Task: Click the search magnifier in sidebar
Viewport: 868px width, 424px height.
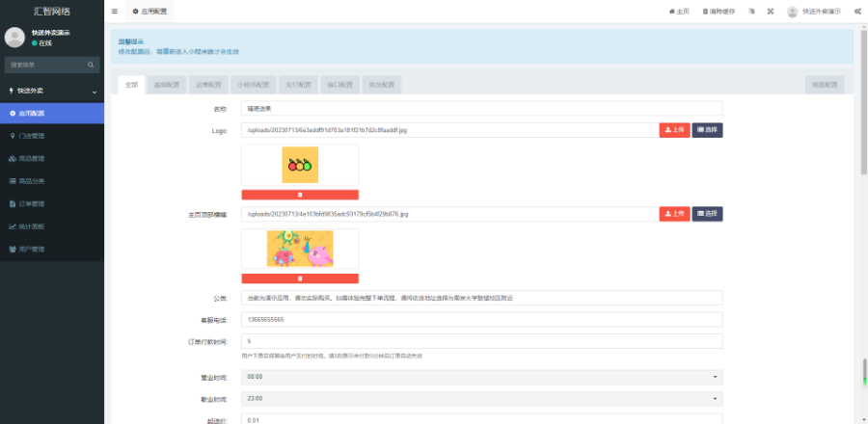Action: point(92,66)
